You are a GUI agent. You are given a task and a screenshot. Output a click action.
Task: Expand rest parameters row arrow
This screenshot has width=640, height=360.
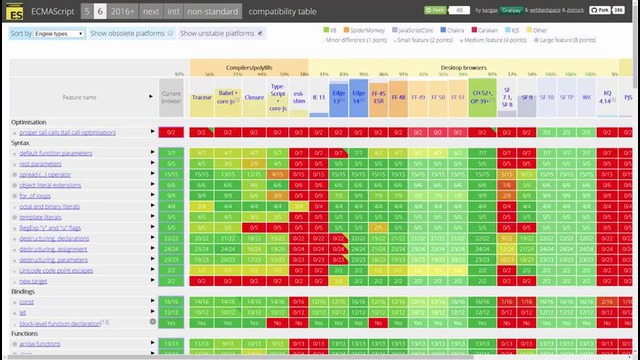click(x=152, y=162)
